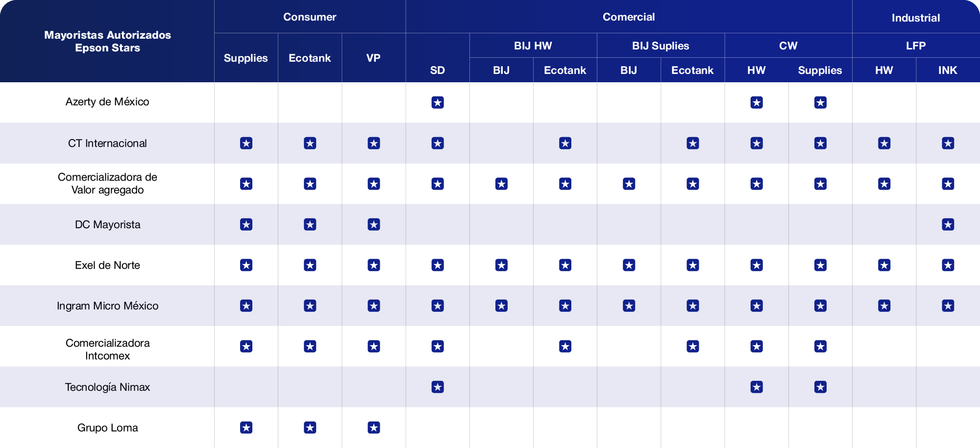
Task: Select the Industrial header group
Action: click(915, 18)
